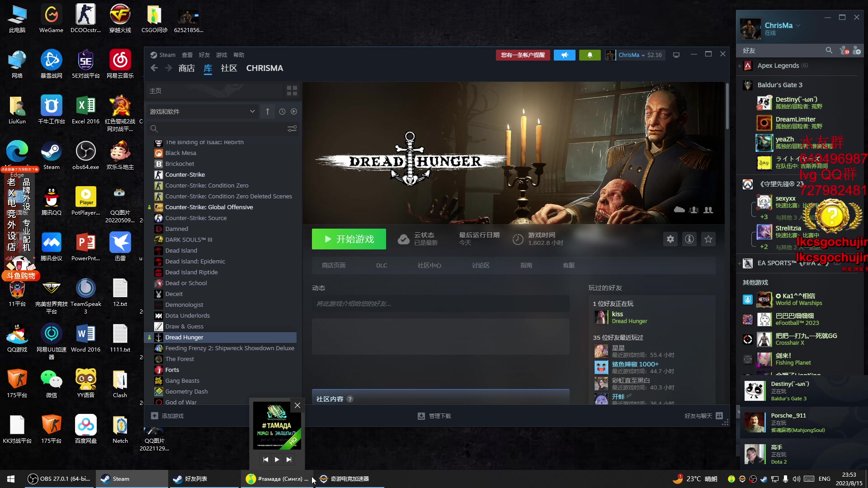Open the 查看 menu
868x488 pixels.
tap(187, 55)
